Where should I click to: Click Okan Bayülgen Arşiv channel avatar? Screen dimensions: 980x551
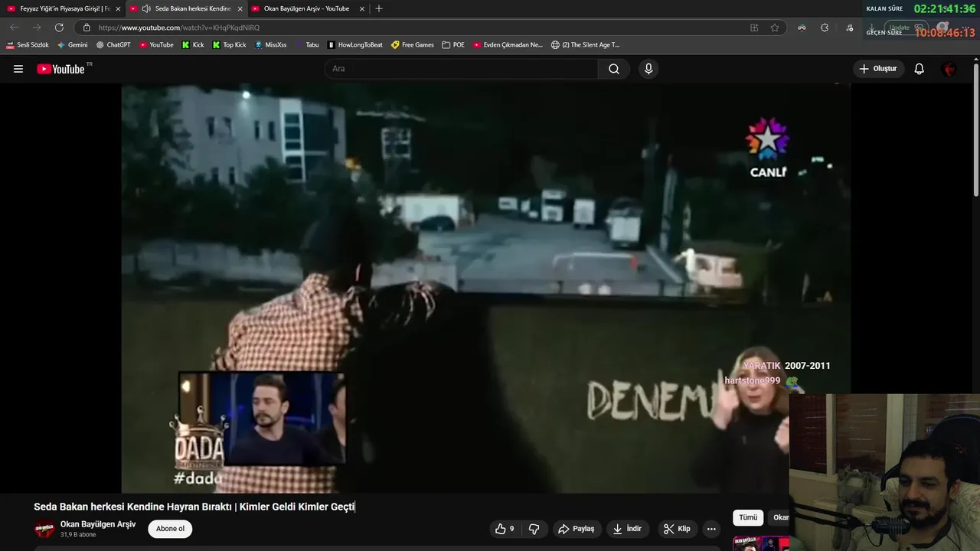click(x=44, y=529)
